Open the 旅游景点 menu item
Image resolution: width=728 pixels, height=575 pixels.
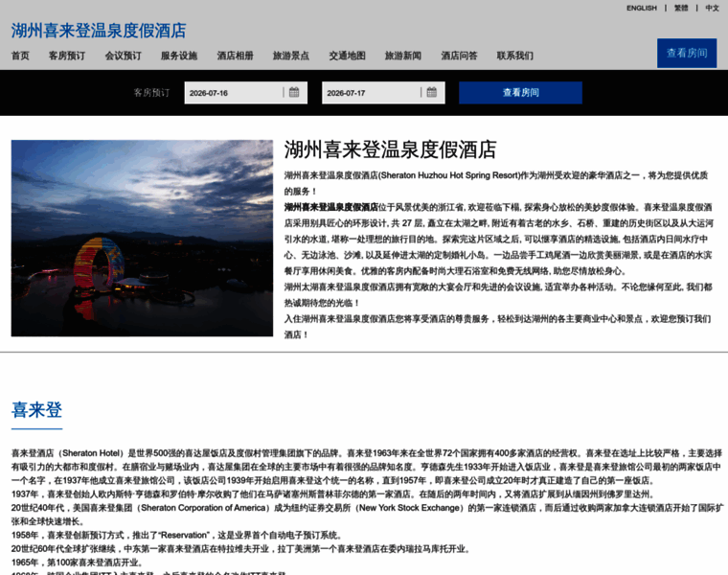pyautogui.click(x=291, y=56)
